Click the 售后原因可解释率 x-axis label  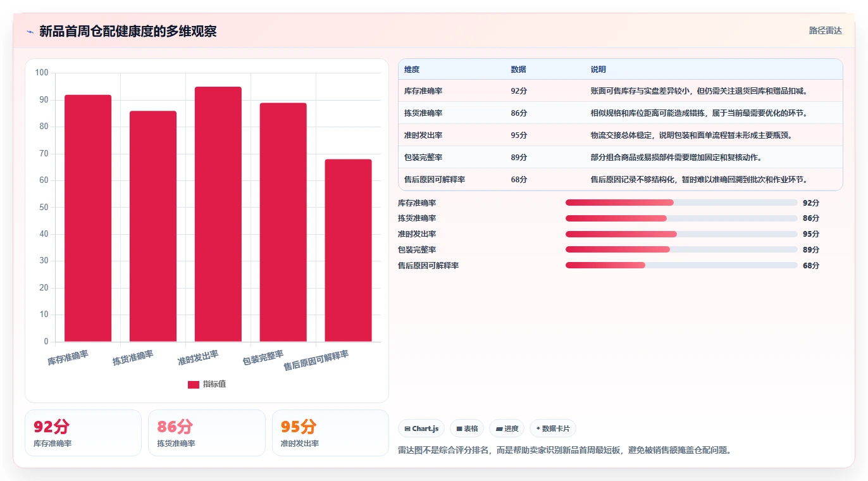coord(316,361)
